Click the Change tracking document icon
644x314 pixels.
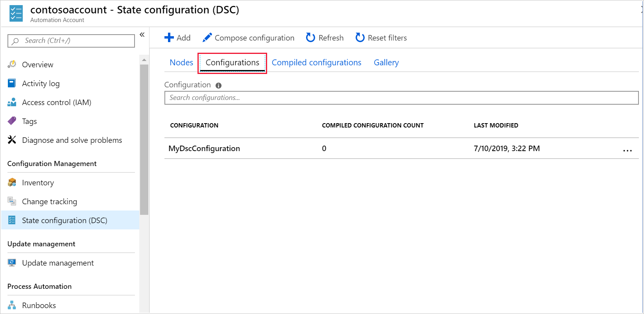click(12, 201)
